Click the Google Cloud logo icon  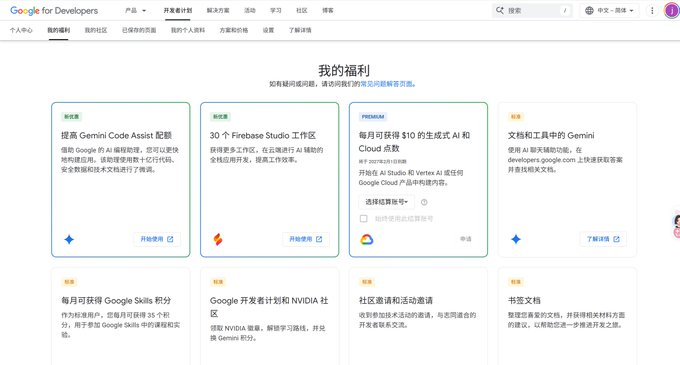(367, 239)
